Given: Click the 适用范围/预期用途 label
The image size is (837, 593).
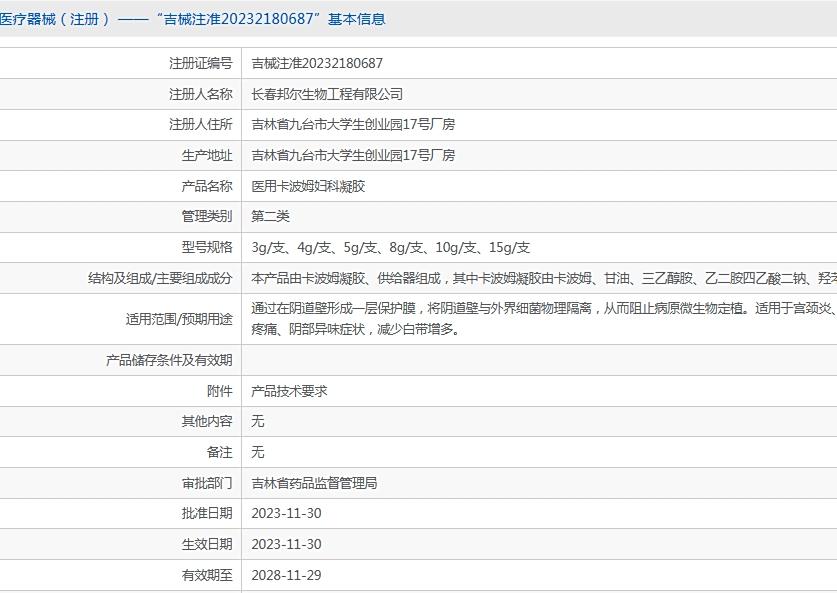Looking at the screenshot, I should [x=179, y=319].
